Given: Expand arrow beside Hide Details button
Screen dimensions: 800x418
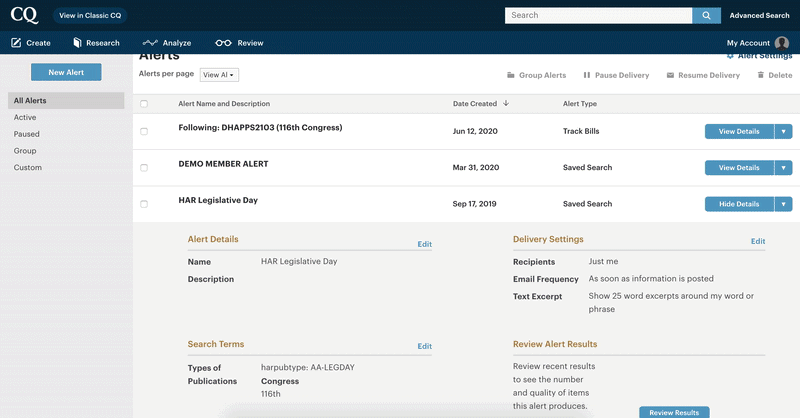Looking at the screenshot, I should point(783,204).
